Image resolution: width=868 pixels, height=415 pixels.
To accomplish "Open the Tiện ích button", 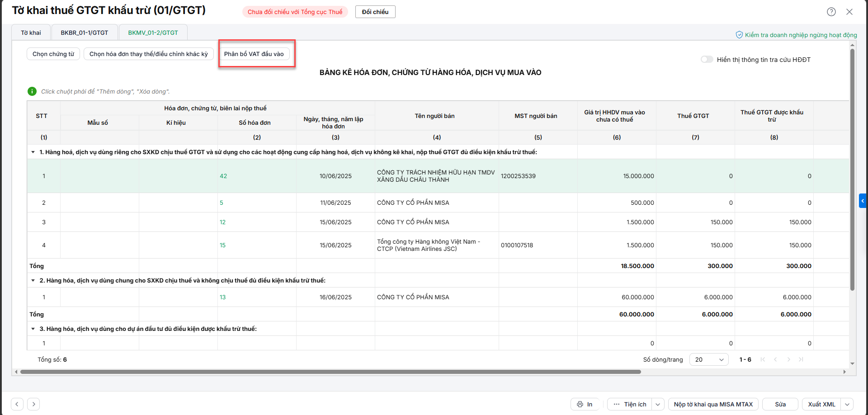I will coord(630,404).
